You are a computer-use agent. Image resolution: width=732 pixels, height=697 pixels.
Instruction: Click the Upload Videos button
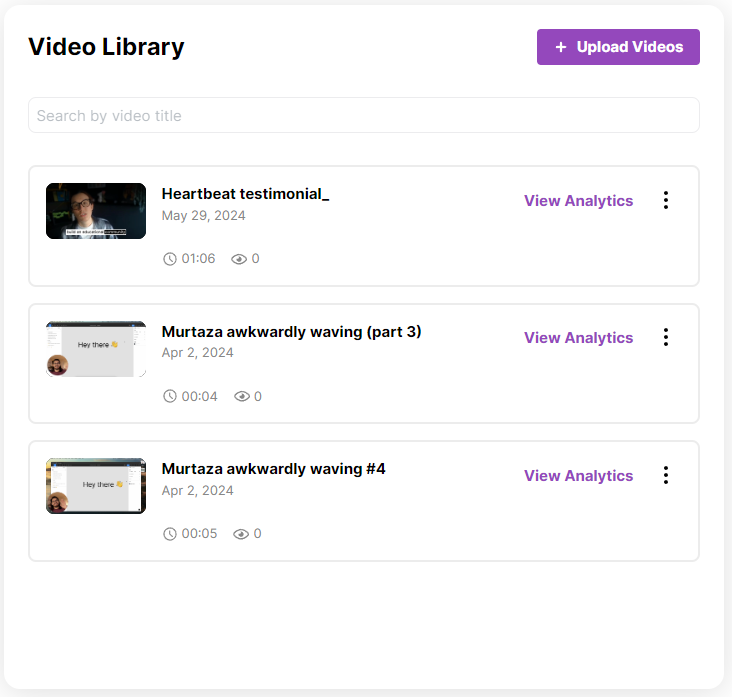click(x=618, y=47)
